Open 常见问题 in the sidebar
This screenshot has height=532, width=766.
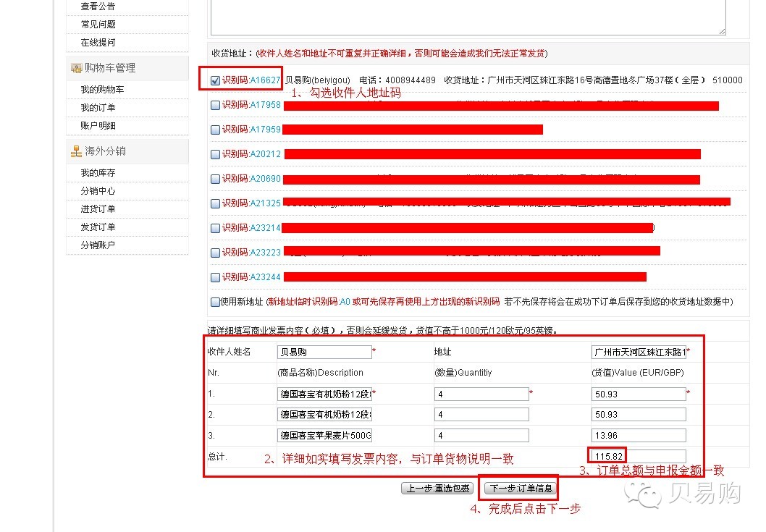98,24
